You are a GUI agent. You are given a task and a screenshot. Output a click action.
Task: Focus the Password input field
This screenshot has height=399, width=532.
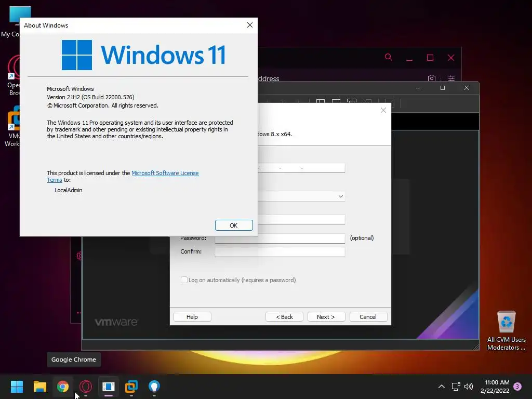pos(280,238)
